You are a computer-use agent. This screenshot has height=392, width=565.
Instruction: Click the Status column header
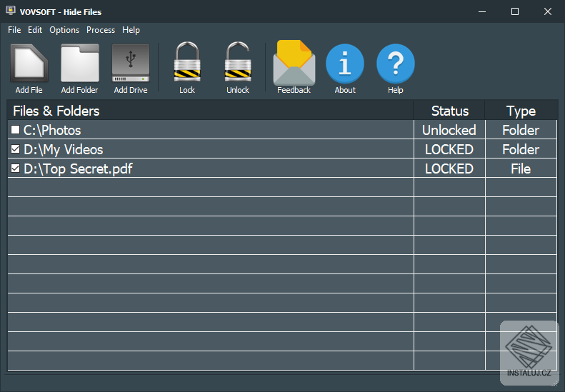450,111
